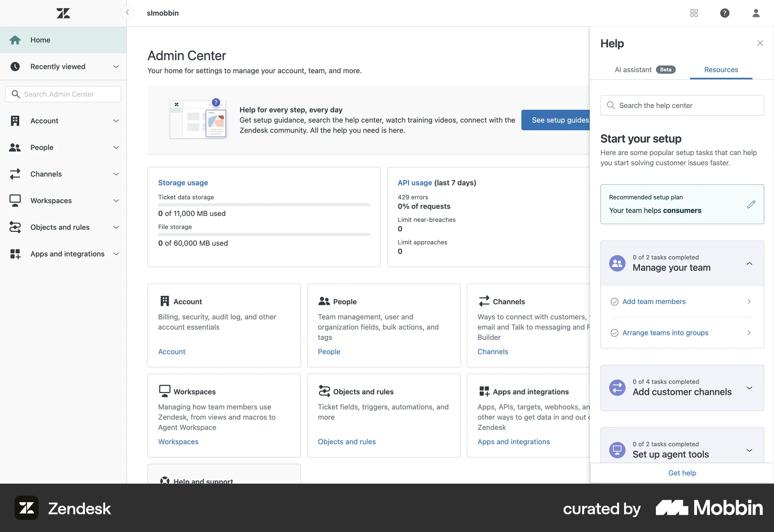Collapse the Manage your team task group
This screenshot has height=532, width=774.
tap(749, 264)
